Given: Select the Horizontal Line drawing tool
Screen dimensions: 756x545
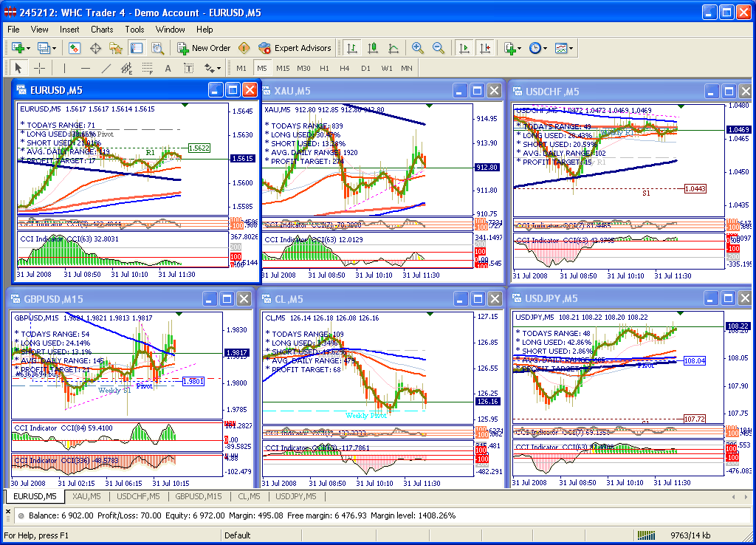Looking at the screenshot, I should point(86,68).
